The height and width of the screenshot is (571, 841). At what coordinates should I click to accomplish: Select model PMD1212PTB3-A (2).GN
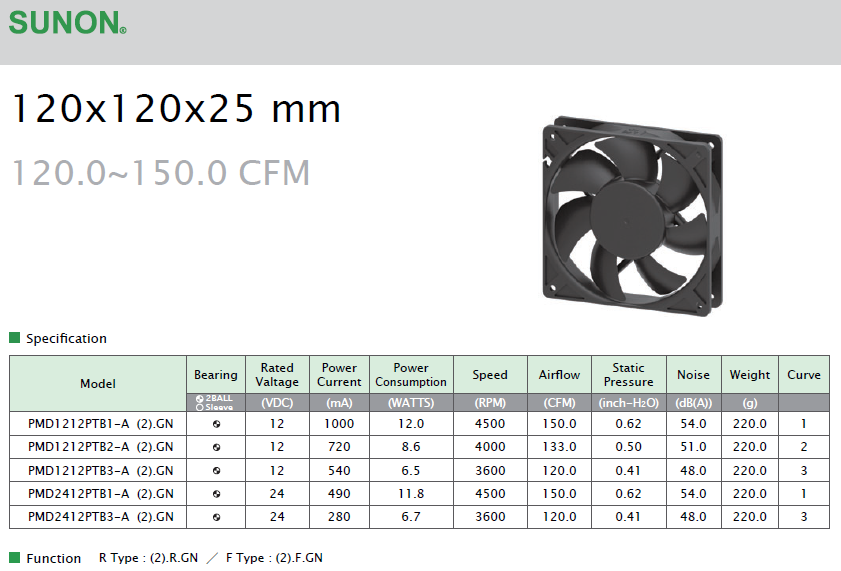pyautogui.click(x=101, y=471)
